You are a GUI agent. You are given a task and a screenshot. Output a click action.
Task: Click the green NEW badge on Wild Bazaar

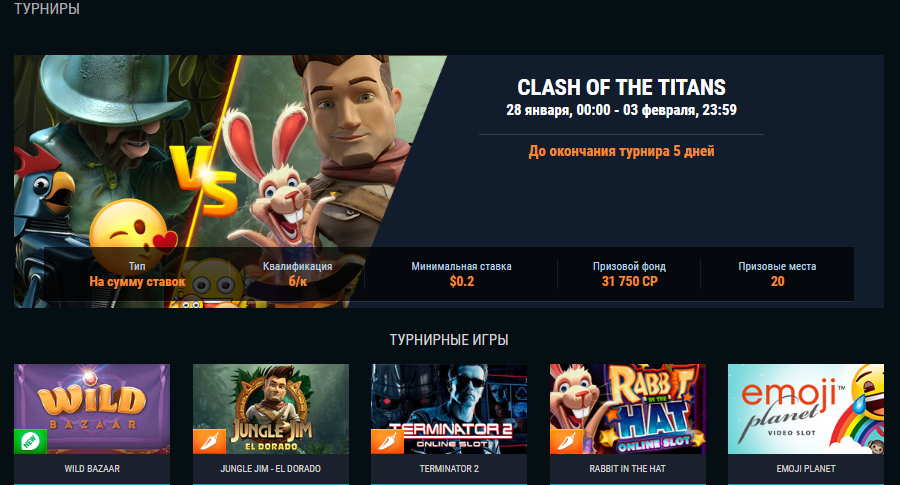[30, 441]
